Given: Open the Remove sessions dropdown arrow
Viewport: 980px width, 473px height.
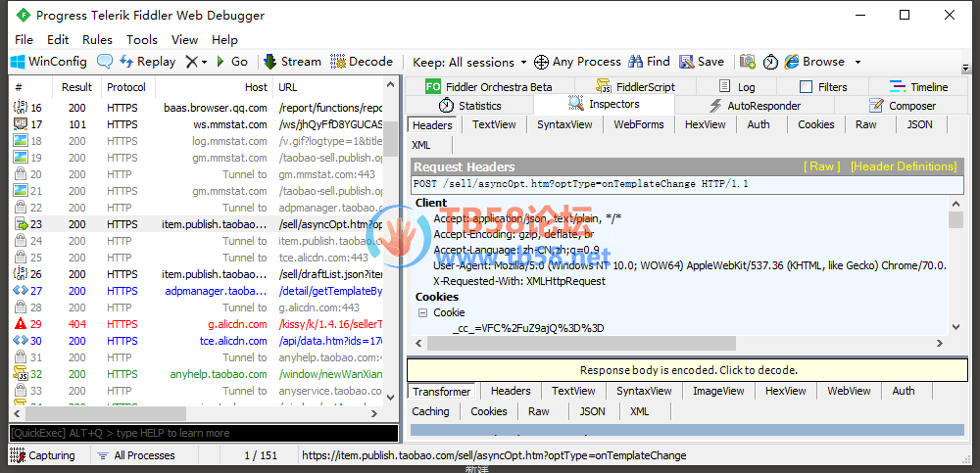Looking at the screenshot, I should 204,62.
